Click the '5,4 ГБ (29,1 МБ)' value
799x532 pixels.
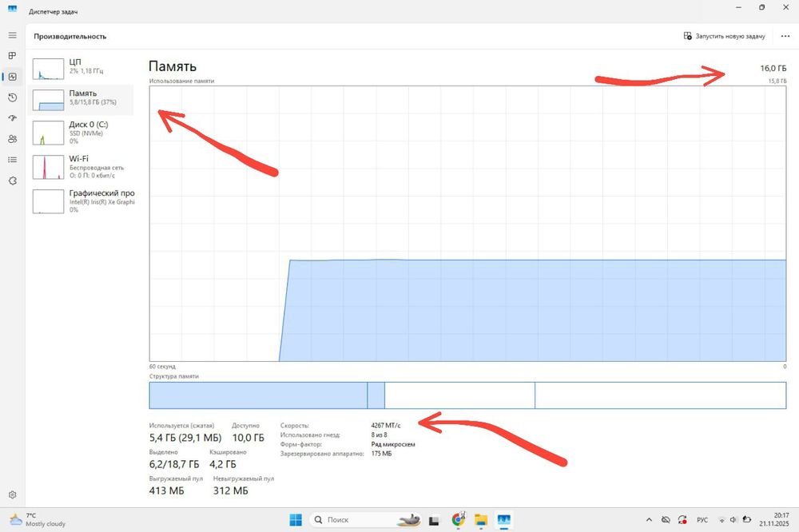click(185, 438)
